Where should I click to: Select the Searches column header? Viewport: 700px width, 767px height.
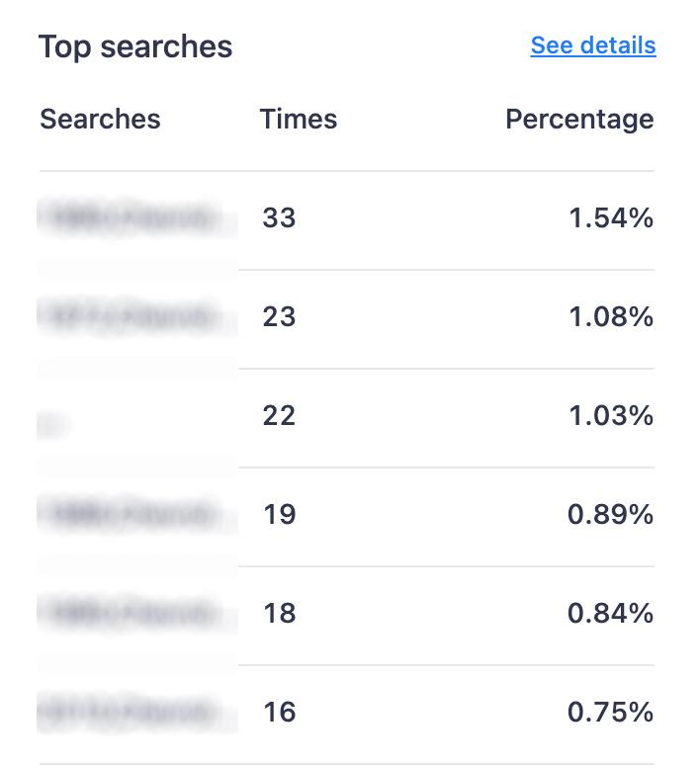(x=100, y=119)
